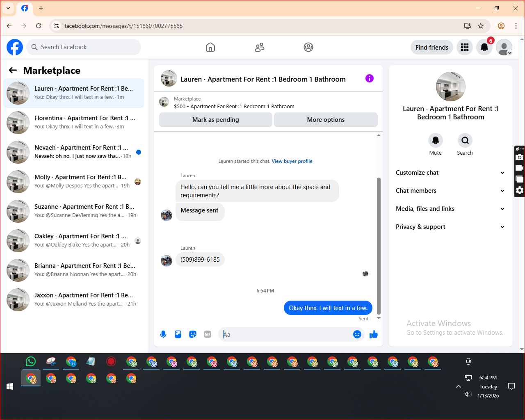Mute this conversation
This screenshot has height=420, width=525.
(x=436, y=140)
